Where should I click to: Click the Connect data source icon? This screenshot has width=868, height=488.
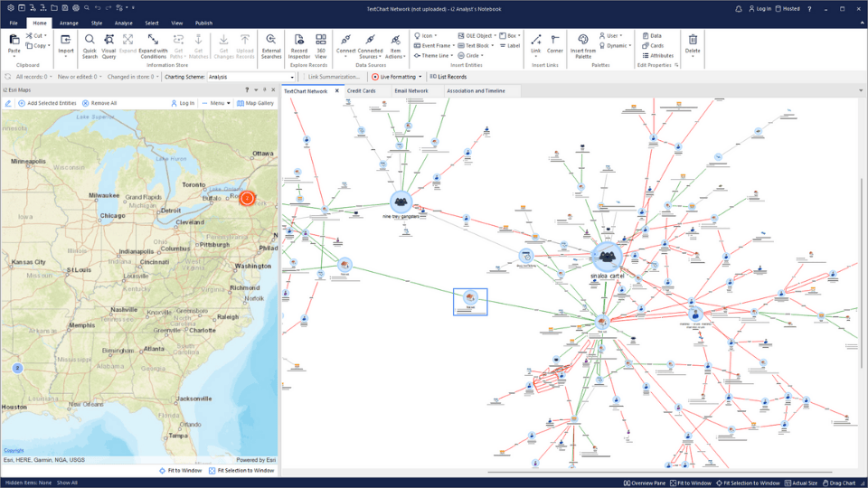tap(345, 40)
